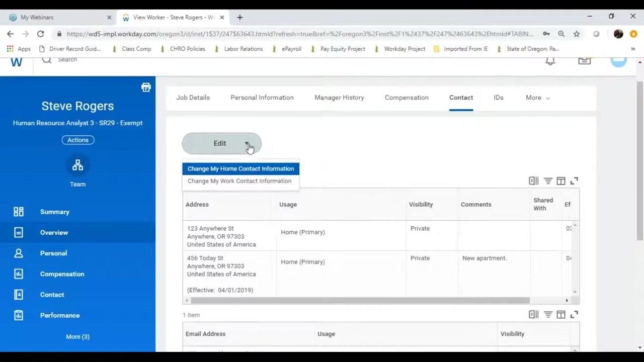Go to the Manager History tab

click(339, 98)
